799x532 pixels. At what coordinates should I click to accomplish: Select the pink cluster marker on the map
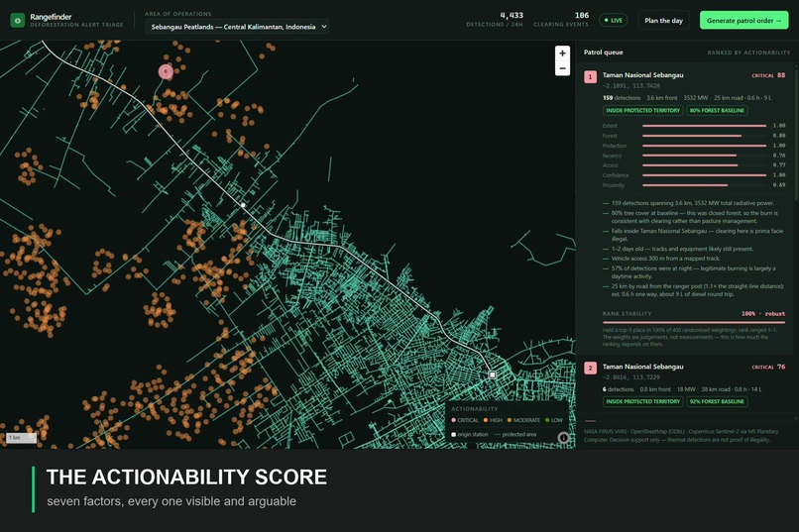tap(166, 71)
